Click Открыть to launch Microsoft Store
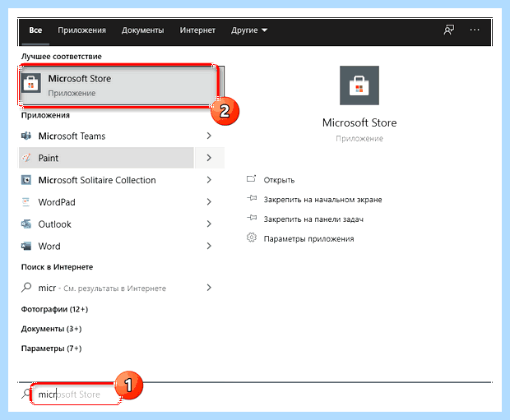 coord(279,180)
